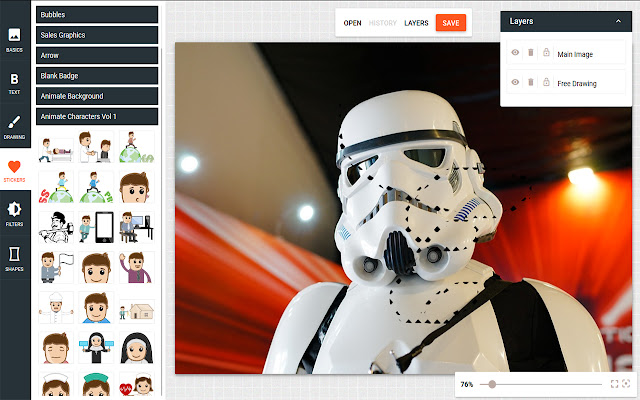
Task: Add the closed-eyes face with red collar sticker
Action: [56, 348]
